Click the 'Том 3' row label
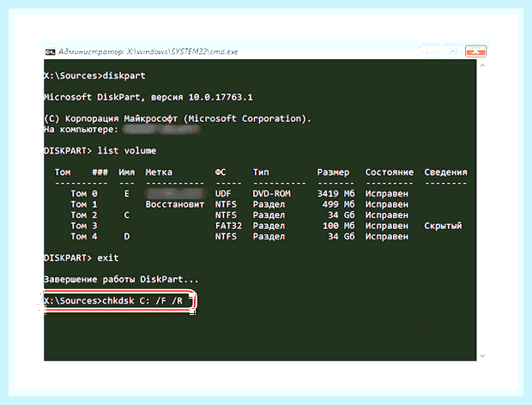 [x=84, y=226]
